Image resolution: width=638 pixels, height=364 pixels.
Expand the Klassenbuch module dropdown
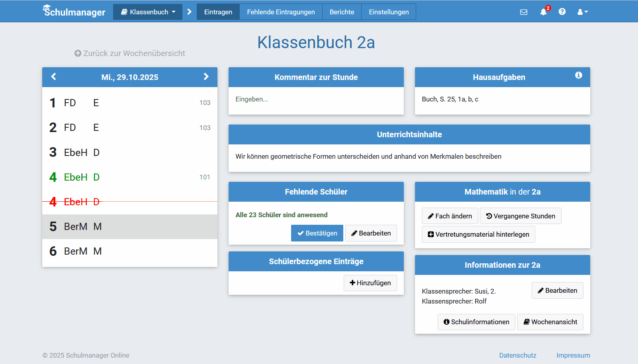pyautogui.click(x=148, y=12)
